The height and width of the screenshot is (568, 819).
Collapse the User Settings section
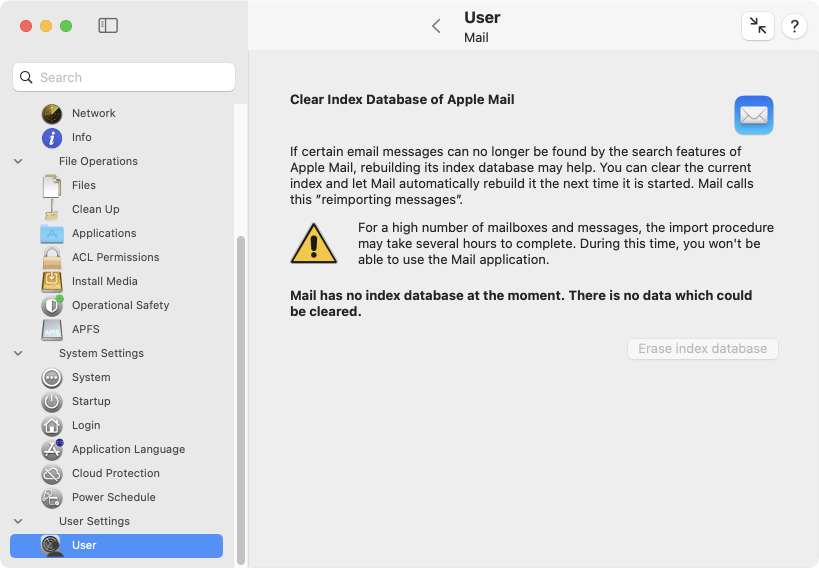(x=18, y=521)
